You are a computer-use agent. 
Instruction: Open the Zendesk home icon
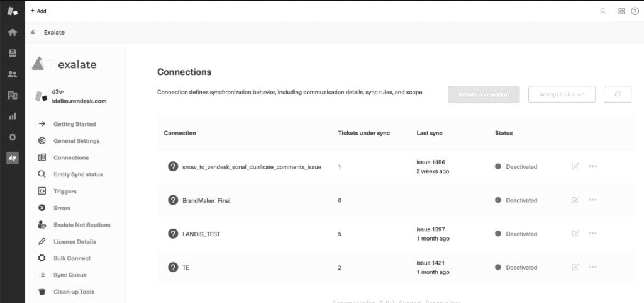point(13,32)
